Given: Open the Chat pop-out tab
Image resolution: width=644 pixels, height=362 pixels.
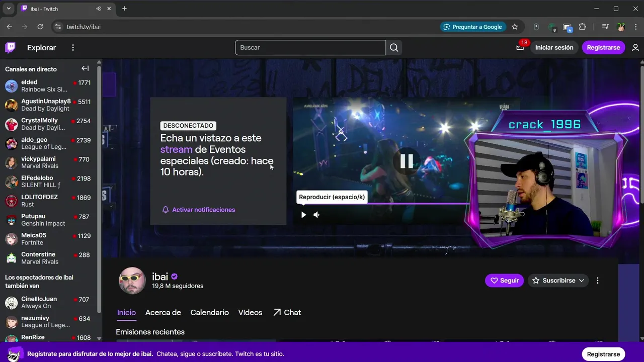Looking at the screenshot, I should pyautogui.click(x=287, y=312).
